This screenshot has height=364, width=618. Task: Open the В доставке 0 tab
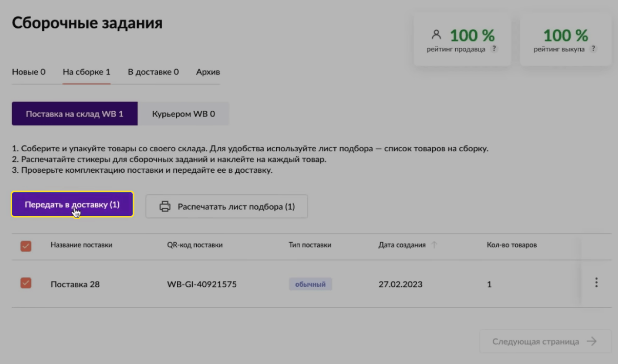[153, 72]
